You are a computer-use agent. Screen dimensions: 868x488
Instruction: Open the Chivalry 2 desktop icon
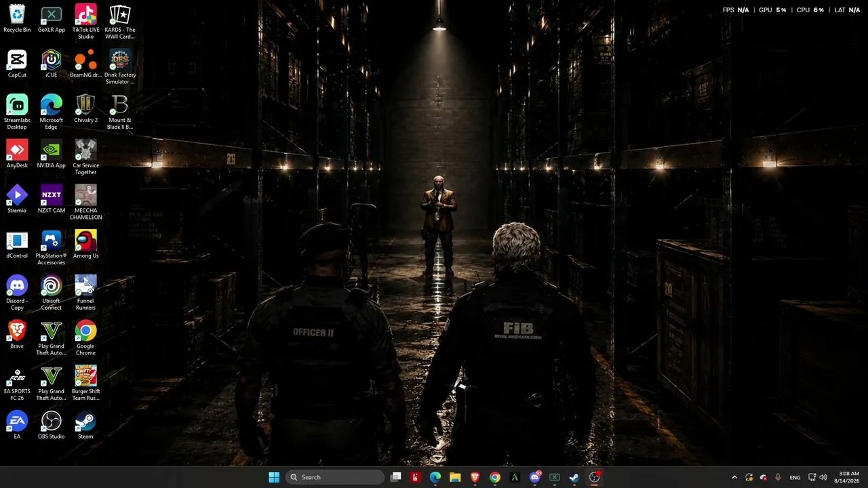[x=85, y=109]
